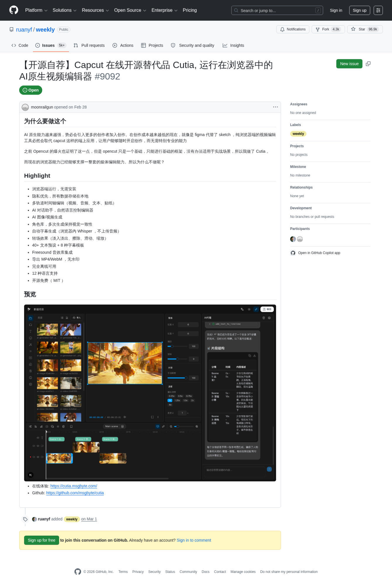
Task: Create a New issue
Action: click(349, 64)
